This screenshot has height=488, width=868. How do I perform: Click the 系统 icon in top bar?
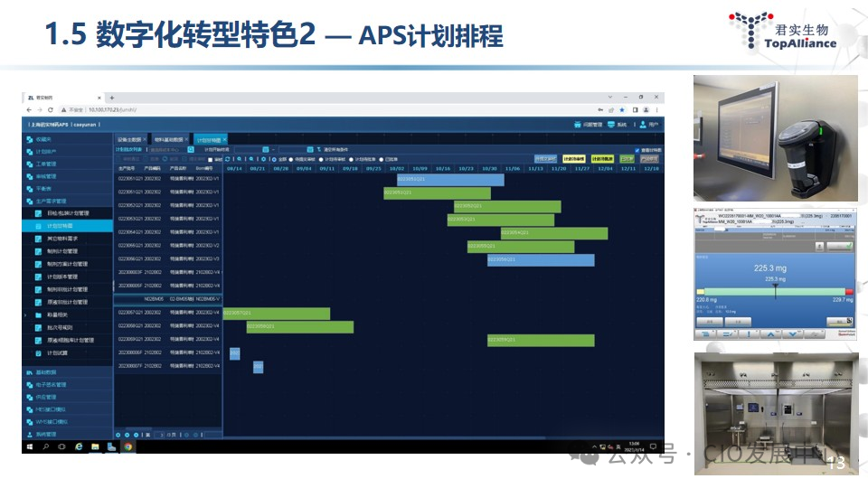tap(611, 125)
